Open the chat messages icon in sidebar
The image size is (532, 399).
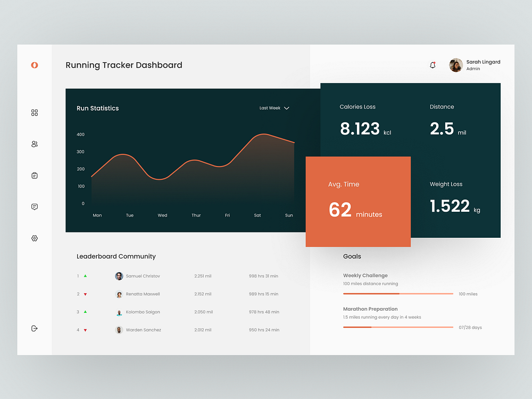coord(35,206)
